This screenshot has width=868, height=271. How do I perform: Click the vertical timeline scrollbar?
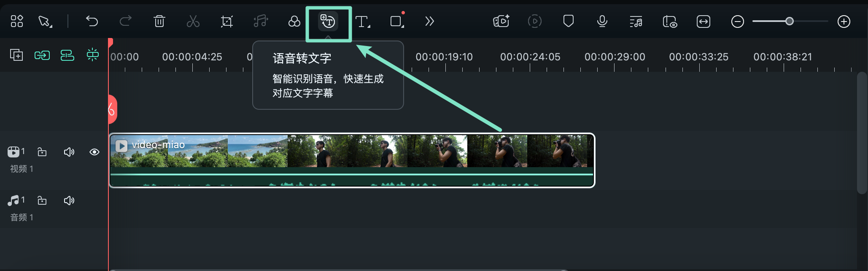click(x=862, y=133)
